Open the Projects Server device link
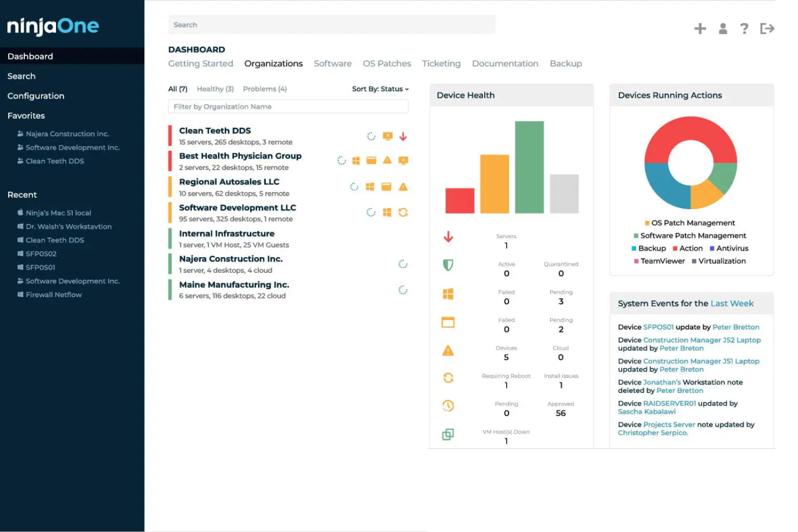 click(x=669, y=425)
